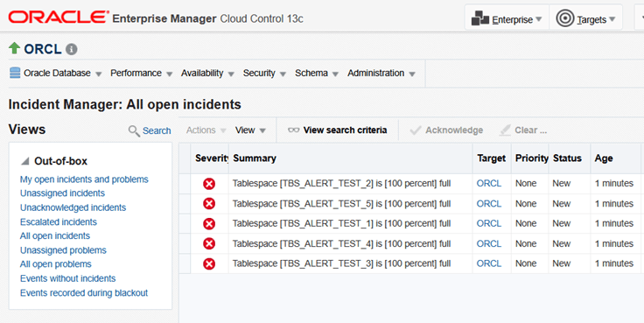Select the TBS_ALERT_TEST_3 incident summary
The image size is (644, 323).
click(x=342, y=263)
